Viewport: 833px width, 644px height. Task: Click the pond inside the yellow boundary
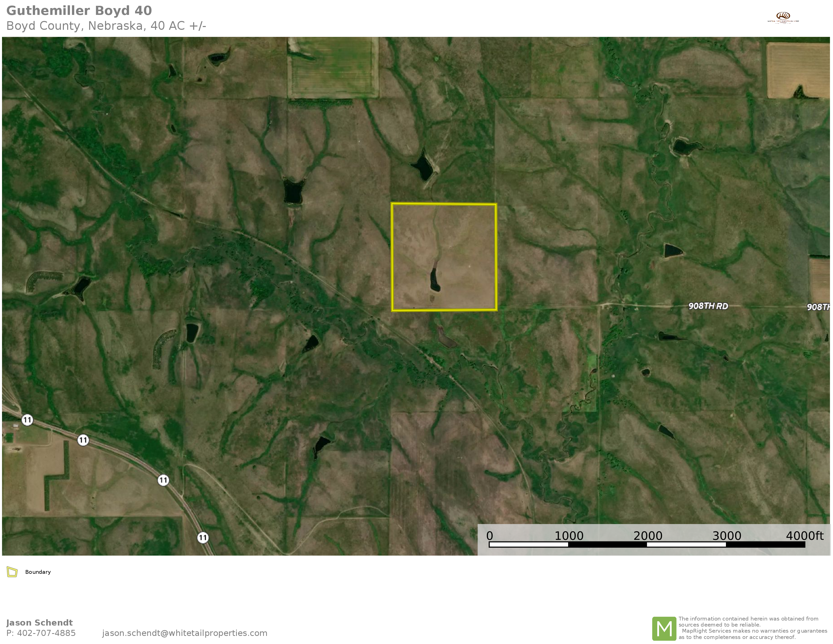(434, 280)
